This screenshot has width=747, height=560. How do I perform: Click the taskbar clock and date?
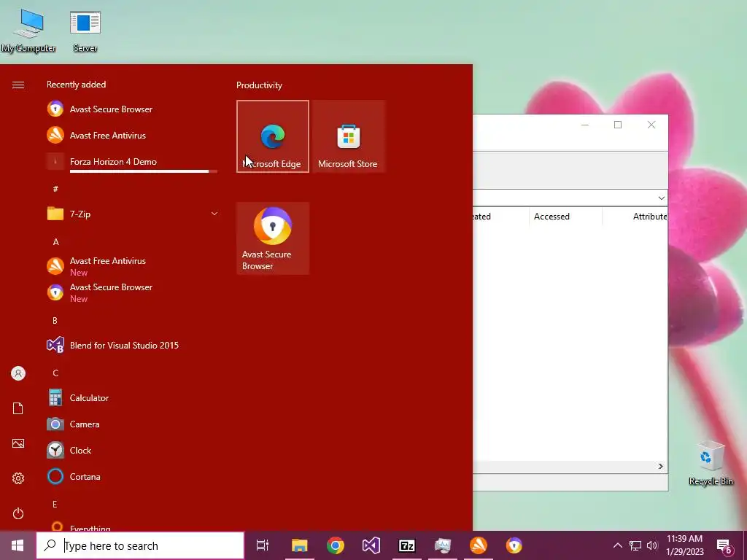[x=684, y=545]
